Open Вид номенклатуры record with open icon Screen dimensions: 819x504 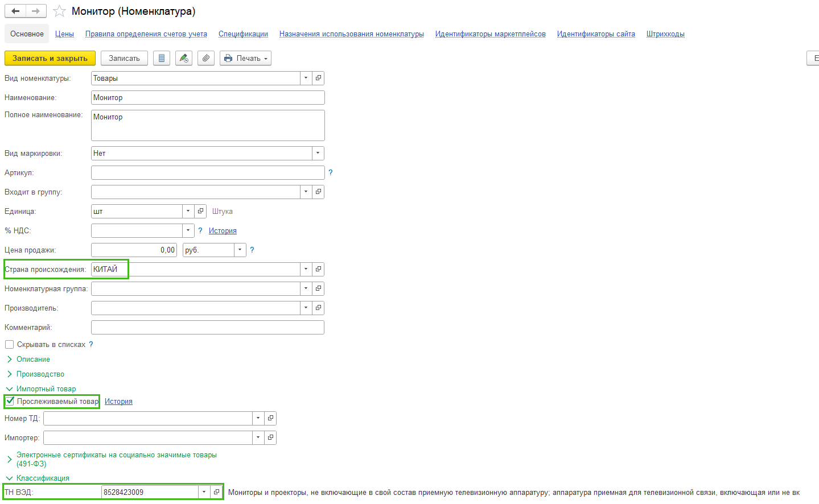pyautogui.click(x=318, y=78)
